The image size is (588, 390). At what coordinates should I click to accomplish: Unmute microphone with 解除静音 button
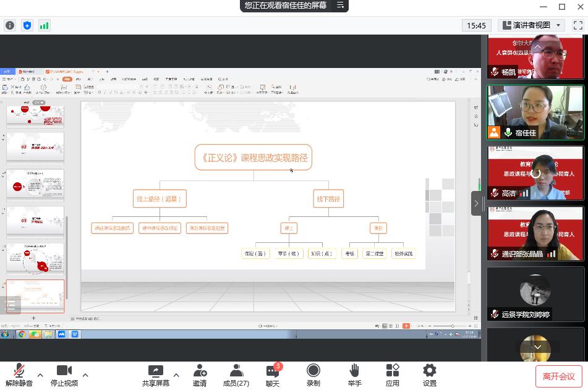[x=19, y=375]
